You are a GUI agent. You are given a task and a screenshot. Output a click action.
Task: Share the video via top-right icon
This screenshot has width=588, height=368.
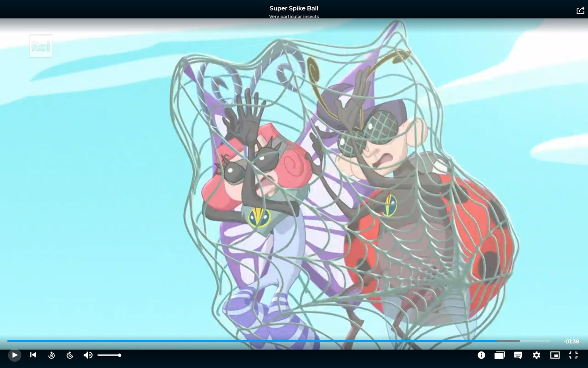coord(580,11)
